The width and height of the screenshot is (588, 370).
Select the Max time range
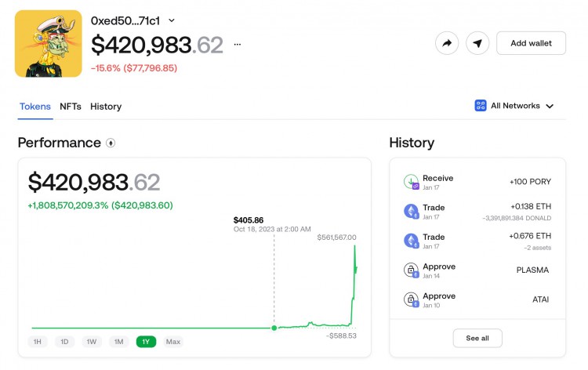[x=173, y=342]
